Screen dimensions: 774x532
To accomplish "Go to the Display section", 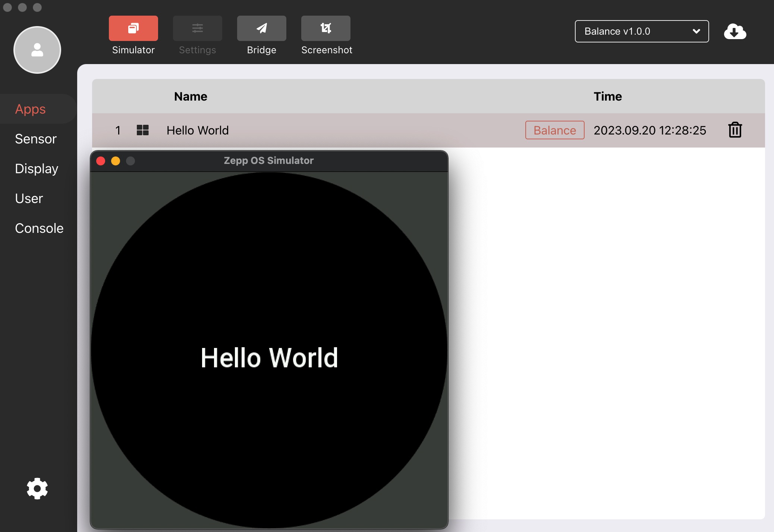I will pyautogui.click(x=36, y=168).
